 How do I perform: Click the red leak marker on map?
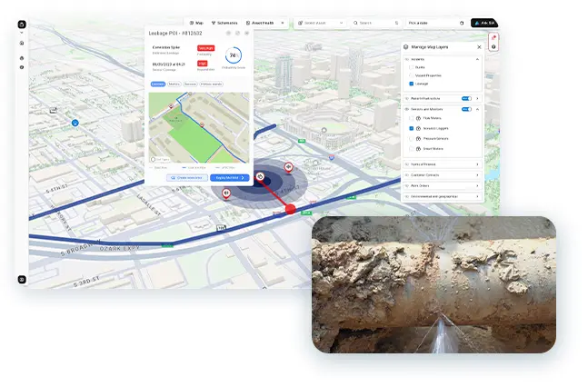coord(290,209)
